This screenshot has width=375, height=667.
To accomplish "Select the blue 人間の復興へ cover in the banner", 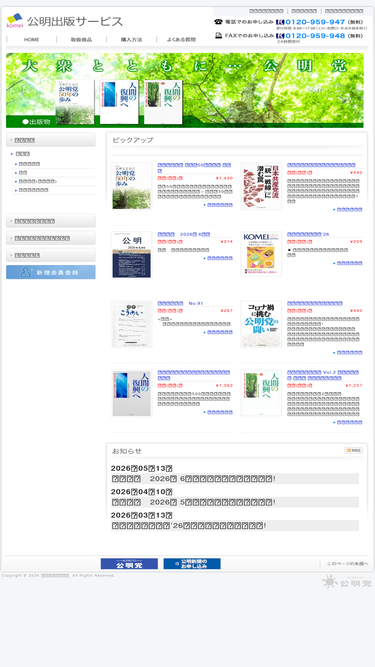I will (119, 102).
